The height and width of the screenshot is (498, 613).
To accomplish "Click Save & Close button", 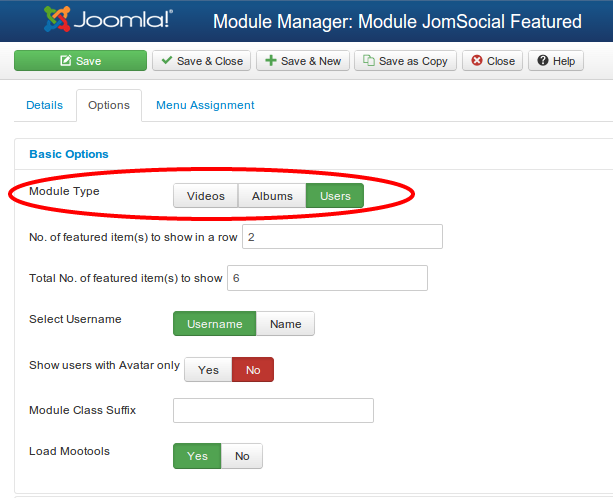I will pyautogui.click(x=201, y=61).
